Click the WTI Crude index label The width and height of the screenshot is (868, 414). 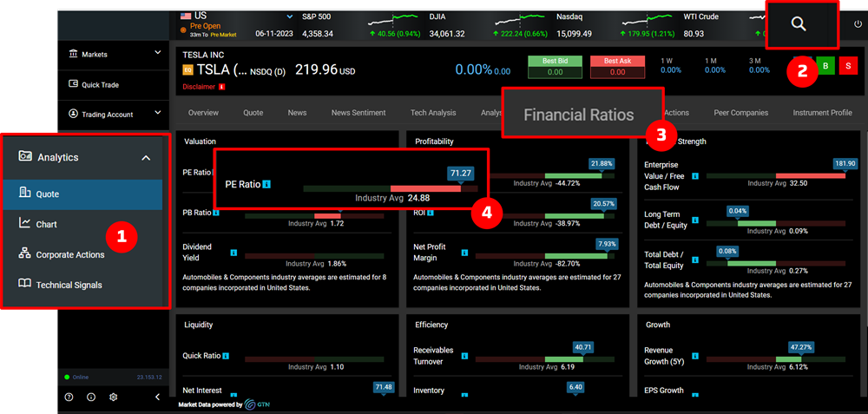(700, 17)
